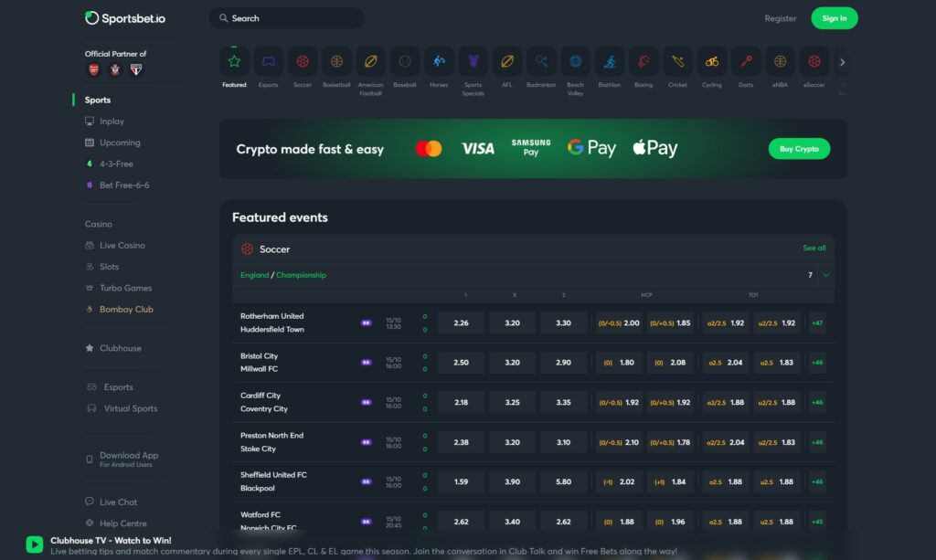Image resolution: width=936 pixels, height=560 pixels.
Task: Open Slots in the sidebar
Action: [102, 267]
